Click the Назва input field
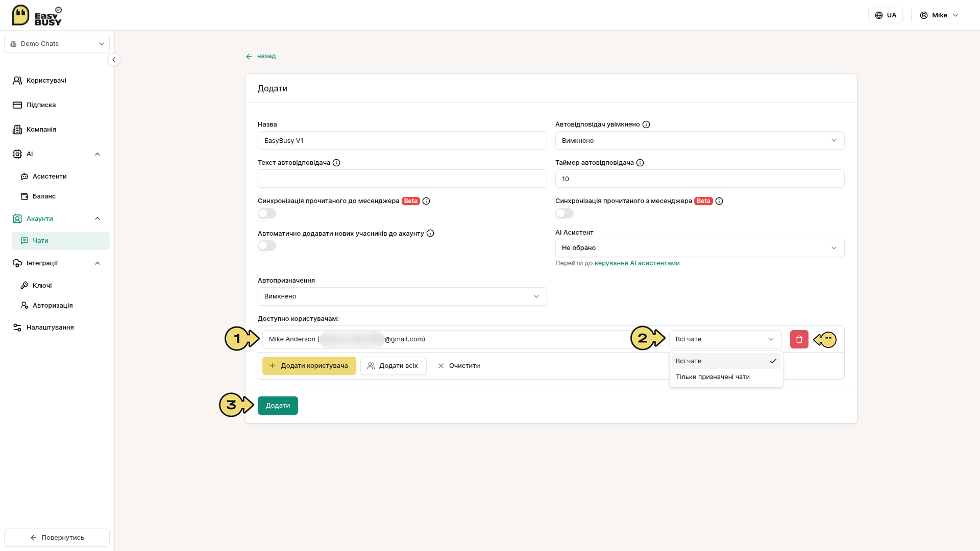980x551 pixels. [x=402, y=140]
